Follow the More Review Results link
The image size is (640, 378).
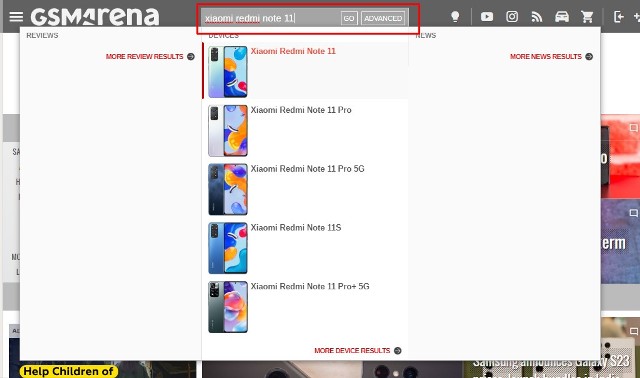(150, 56)
